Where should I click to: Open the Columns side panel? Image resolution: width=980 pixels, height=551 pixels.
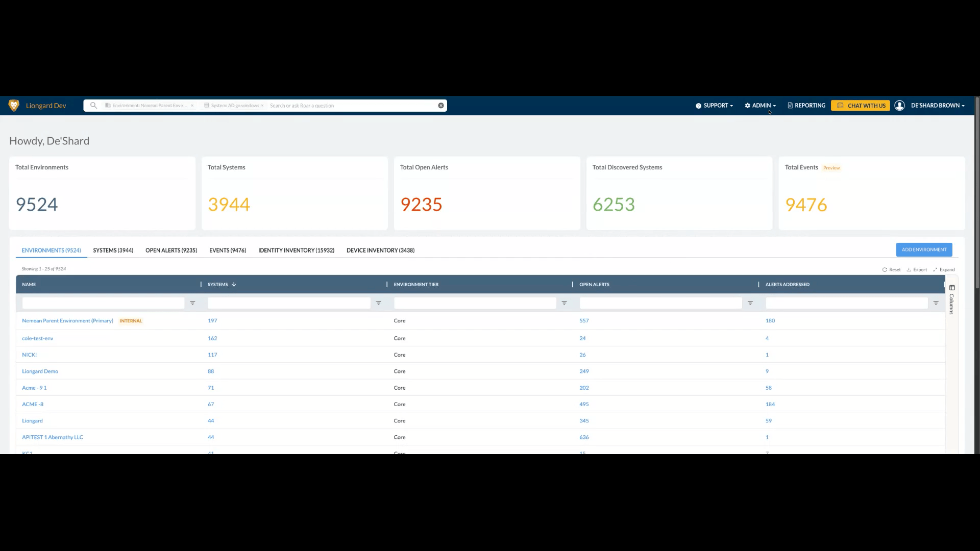[x=951, y=300]
